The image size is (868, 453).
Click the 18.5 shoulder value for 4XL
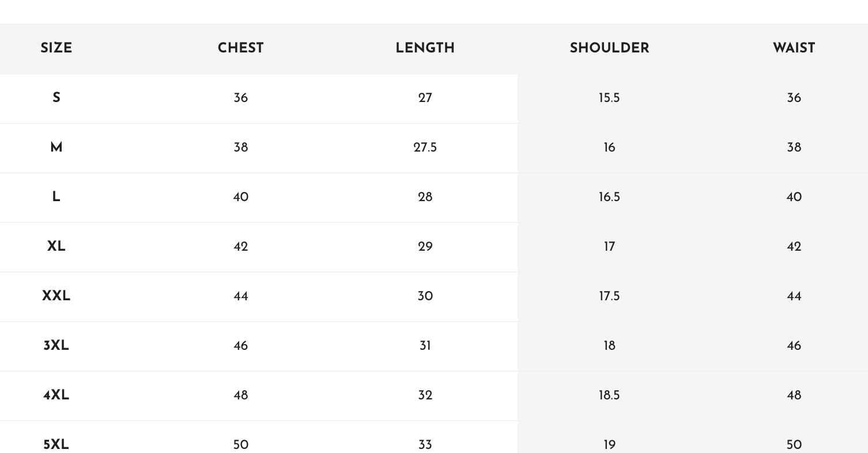tap(609, 395)
